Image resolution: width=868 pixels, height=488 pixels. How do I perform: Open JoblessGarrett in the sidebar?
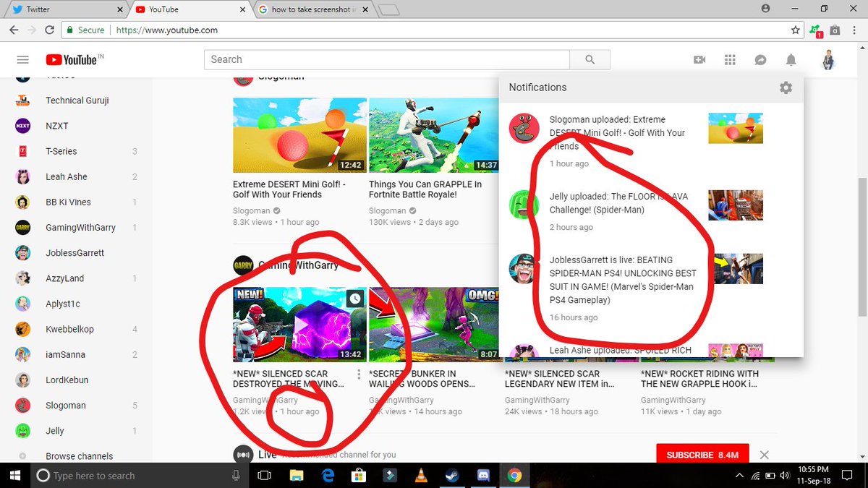pyautogui.click(x=76, y=253)
